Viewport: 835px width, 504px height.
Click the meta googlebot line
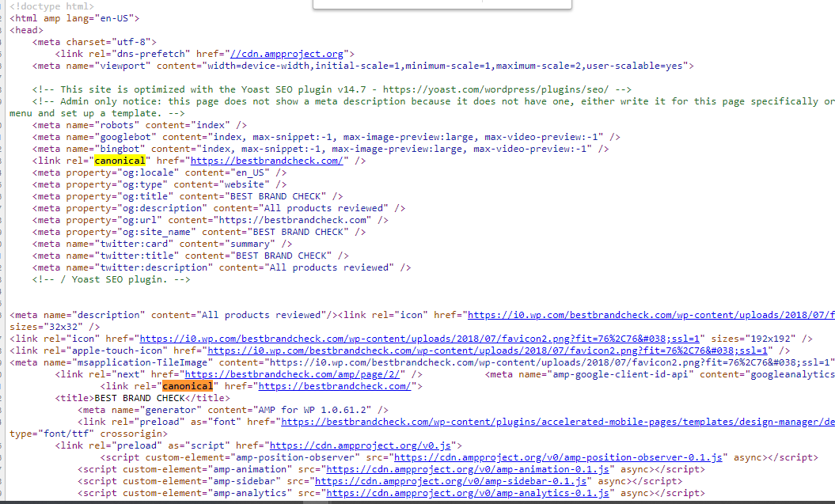click(x=326, y=137)
